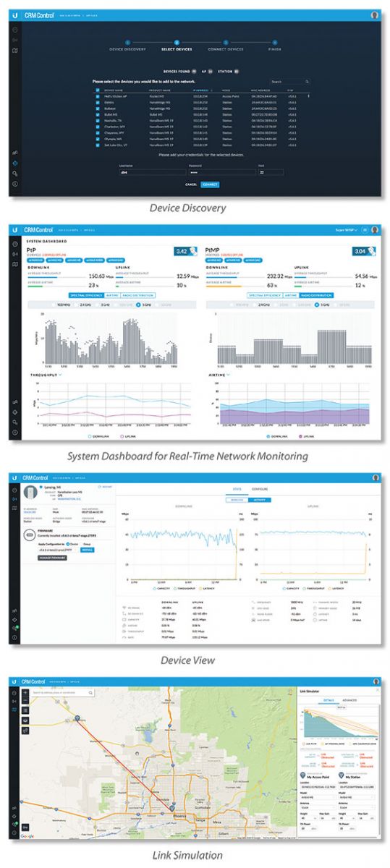Expand the AIRTIME chart dropdown arrow

[x=229, y=375]
